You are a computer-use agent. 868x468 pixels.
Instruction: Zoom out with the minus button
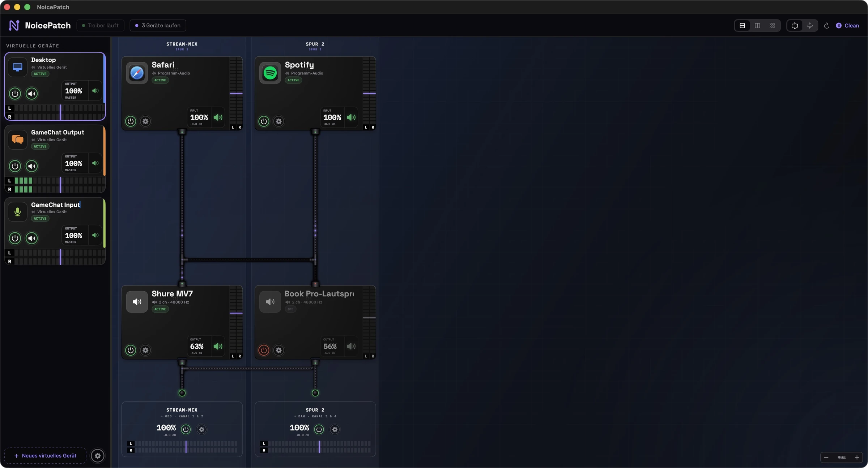(826, 458)
